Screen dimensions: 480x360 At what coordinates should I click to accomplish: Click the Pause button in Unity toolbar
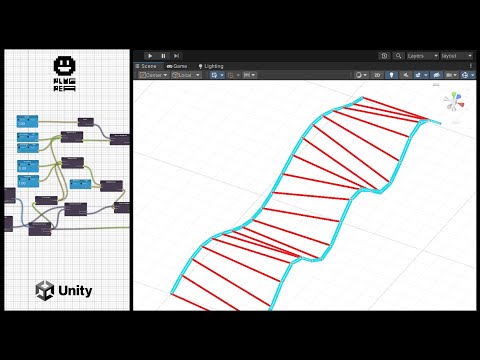(x=163, y=56)
